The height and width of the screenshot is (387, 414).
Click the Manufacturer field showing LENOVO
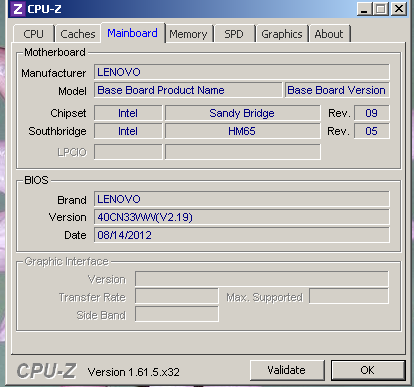coord(242,72)
